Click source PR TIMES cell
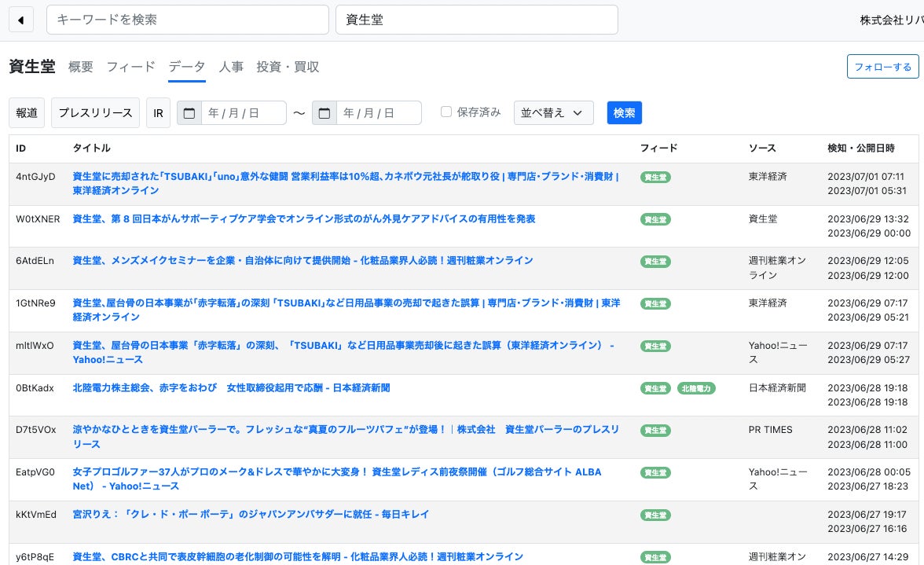 coord(770,430)
